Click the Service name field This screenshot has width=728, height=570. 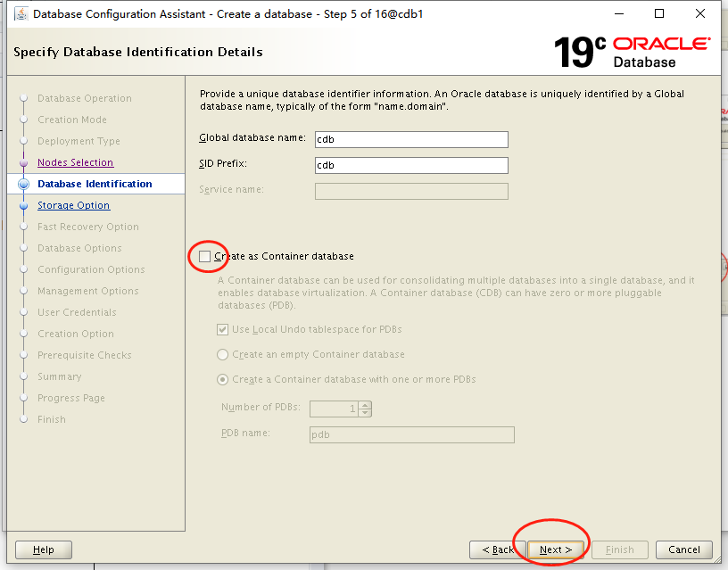[411, 191]
